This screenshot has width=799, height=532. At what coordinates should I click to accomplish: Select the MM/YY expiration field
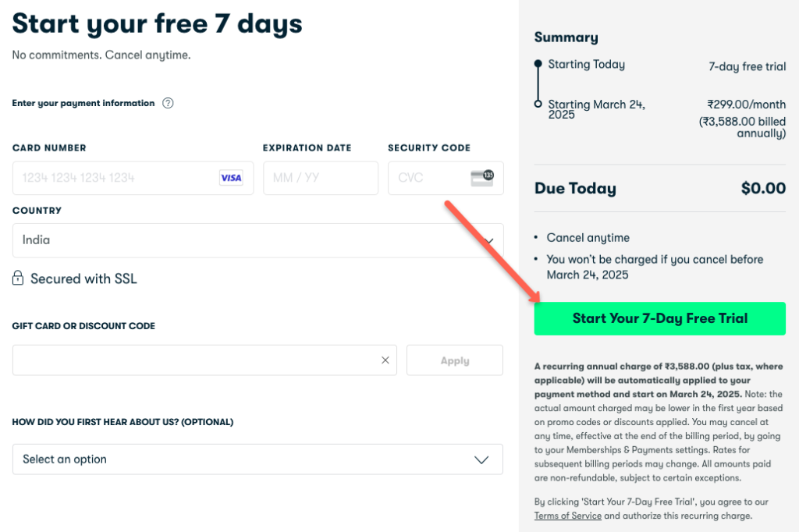click(x=320, y=178)
